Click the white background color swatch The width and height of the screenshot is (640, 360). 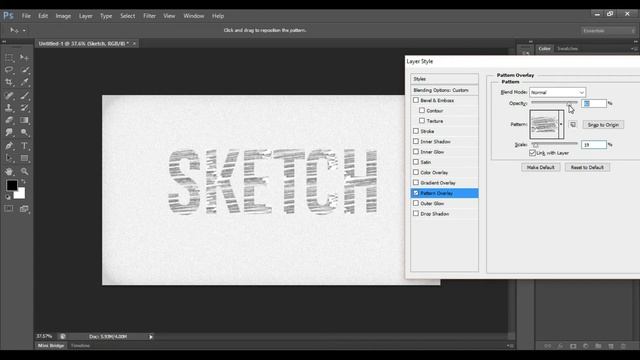pos(20,194)
